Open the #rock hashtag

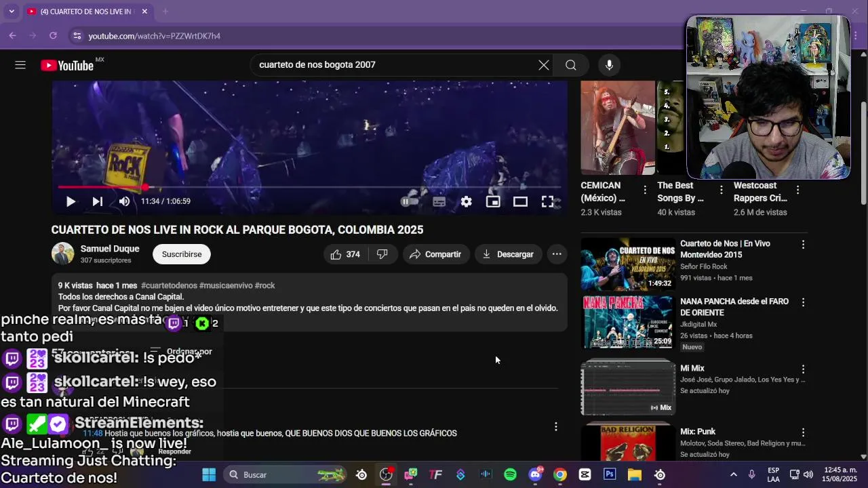click(264, 285)
